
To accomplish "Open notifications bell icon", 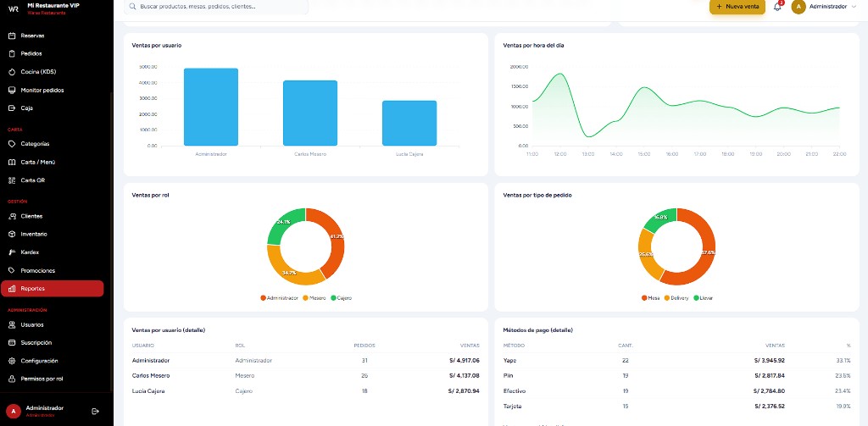I will point(777,7).
